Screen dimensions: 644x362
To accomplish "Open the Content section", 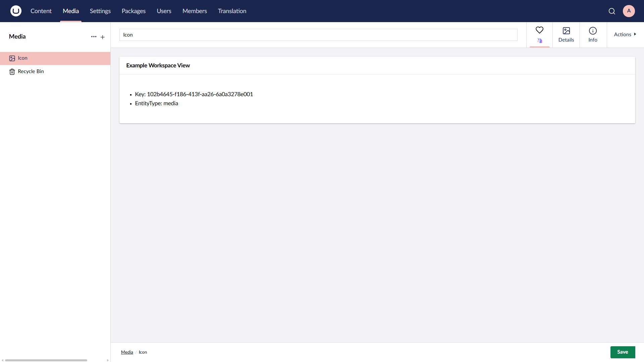I will [x=41, y=11].
